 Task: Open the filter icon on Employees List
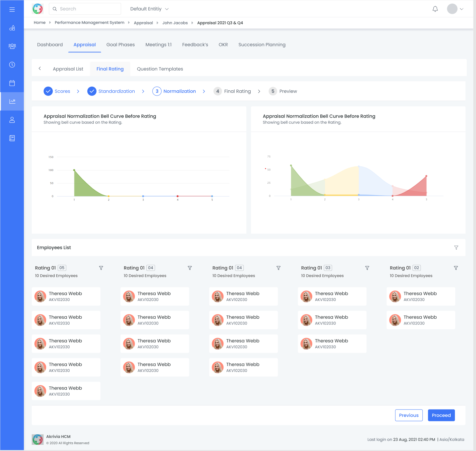click(456, 247)
